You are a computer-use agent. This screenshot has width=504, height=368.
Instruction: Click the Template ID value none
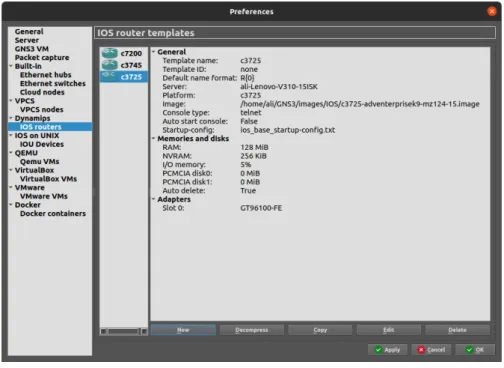249,69
